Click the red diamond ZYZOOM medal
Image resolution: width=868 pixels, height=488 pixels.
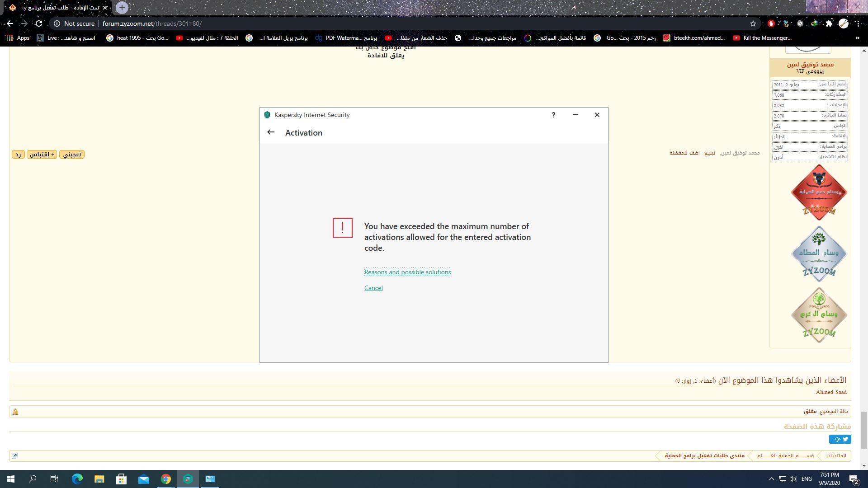point(819,192)
